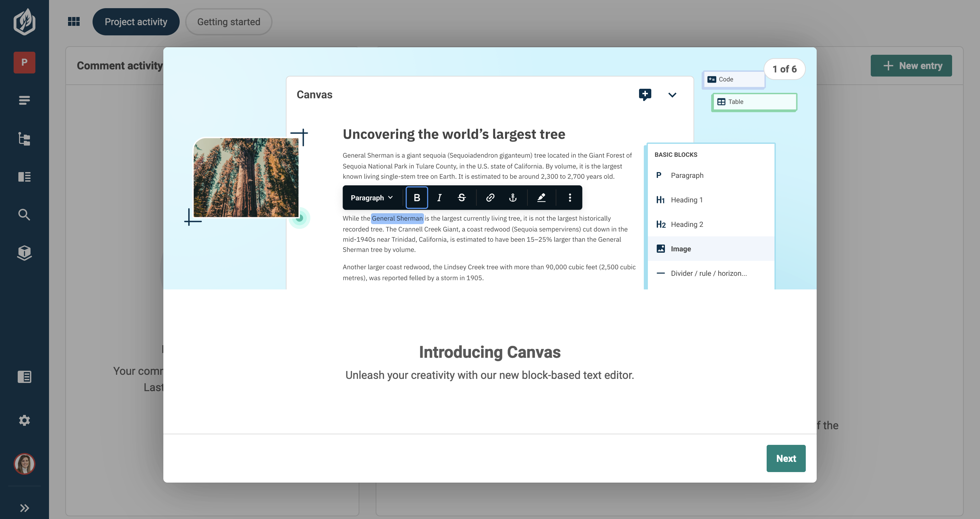Open the red P project badge
The height and width of the screenshot is (519, 980).
(x=24, y=62)
